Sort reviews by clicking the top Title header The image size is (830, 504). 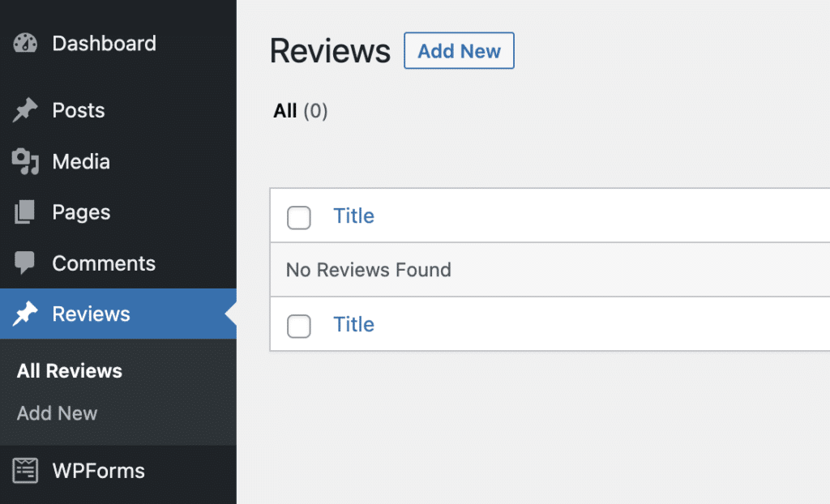[x=353, y=216]
